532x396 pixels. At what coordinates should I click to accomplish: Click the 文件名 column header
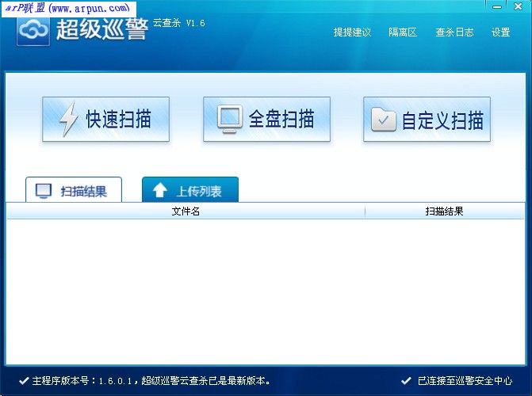point(186,211)
